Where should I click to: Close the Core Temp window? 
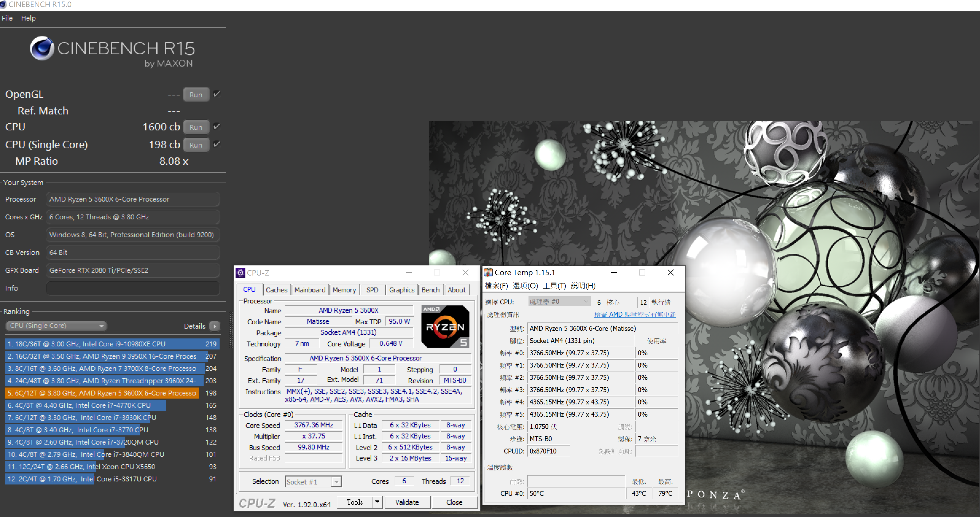click(671, 272)
